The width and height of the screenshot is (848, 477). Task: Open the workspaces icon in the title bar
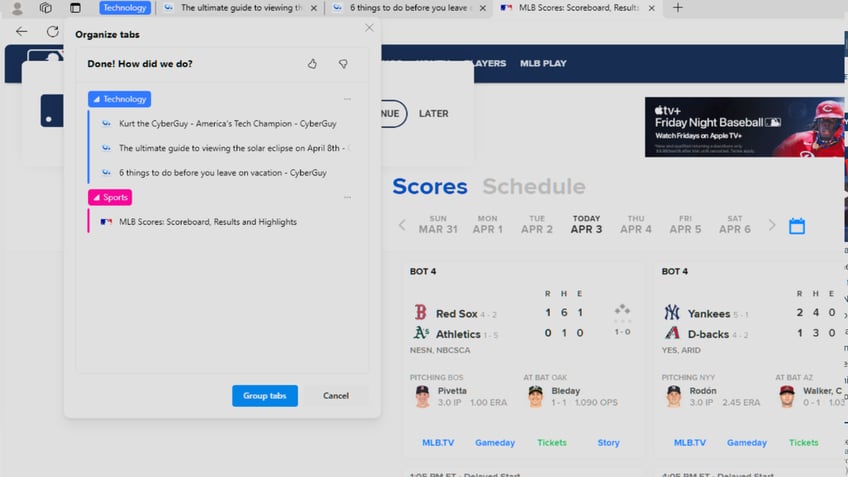(x=46, y=8)
